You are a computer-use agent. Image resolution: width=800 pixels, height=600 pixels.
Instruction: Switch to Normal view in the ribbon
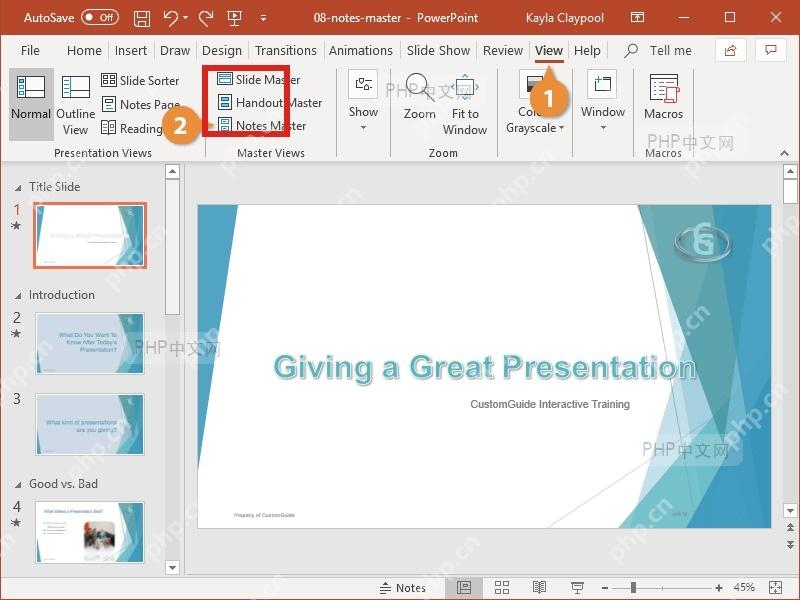pyautogui.click(x=31, y=104)
